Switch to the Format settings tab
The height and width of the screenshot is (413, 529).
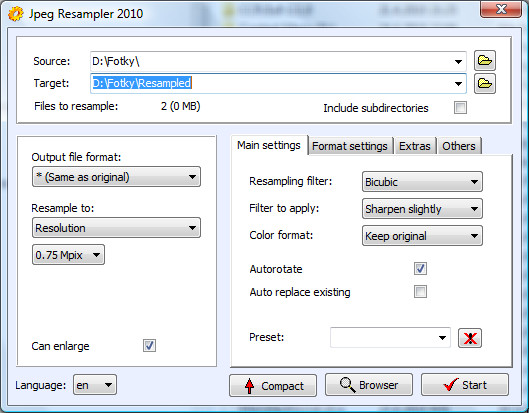[x=350, y=146]
